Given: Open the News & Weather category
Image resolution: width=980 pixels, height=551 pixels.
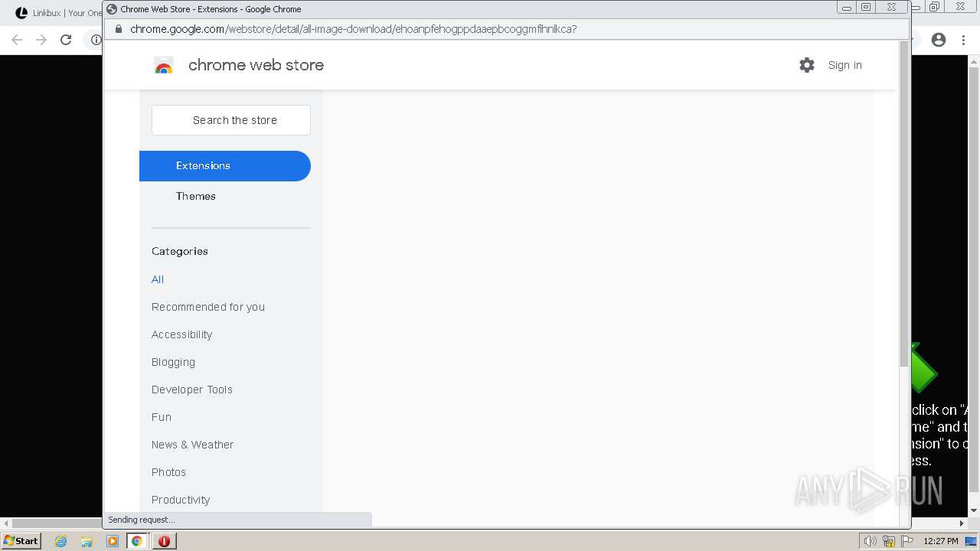Looking at the screenshot, I should point(192,445).
